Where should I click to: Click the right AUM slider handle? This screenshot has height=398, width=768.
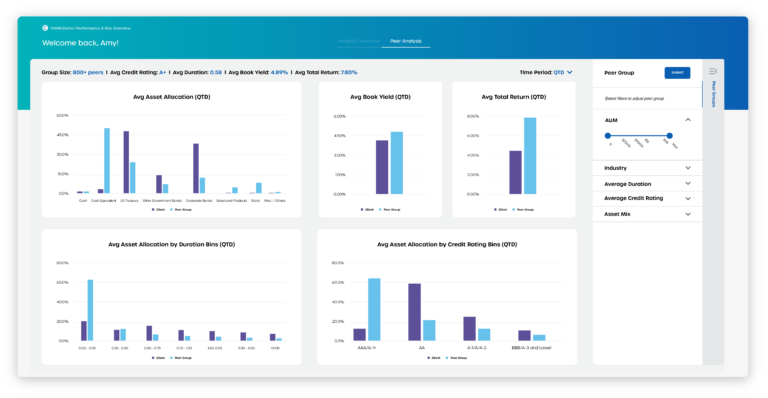(x=670, y=136)
